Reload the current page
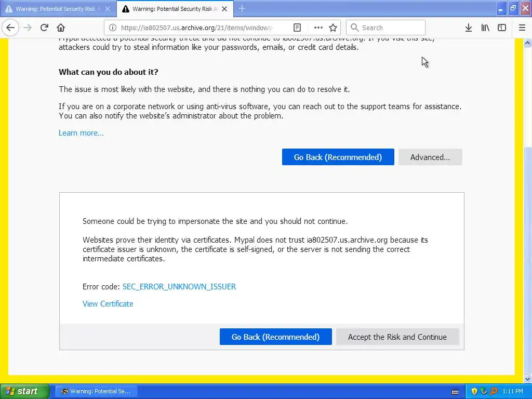532x399 pixels. (x=44, y=28)
